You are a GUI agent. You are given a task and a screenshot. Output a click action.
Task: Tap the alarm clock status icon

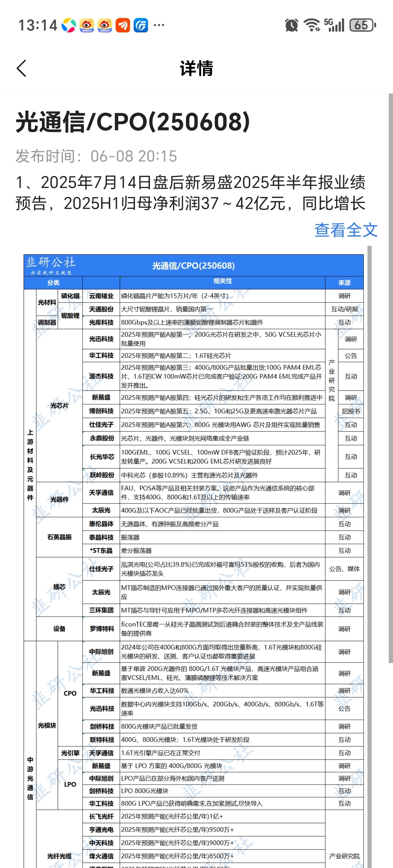[x=291, y=25]
